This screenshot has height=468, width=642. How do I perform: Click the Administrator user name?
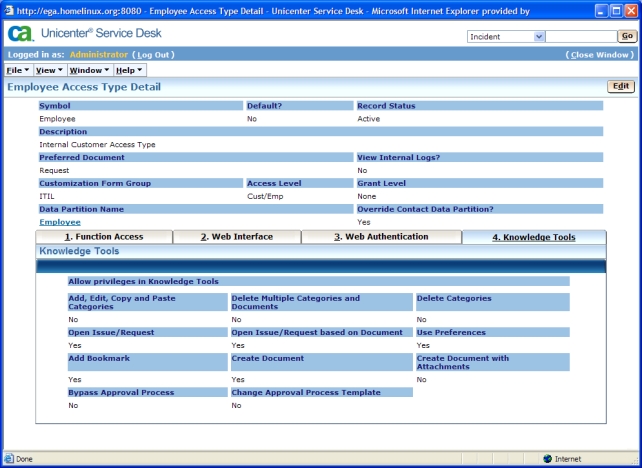(x=99, y=54)
